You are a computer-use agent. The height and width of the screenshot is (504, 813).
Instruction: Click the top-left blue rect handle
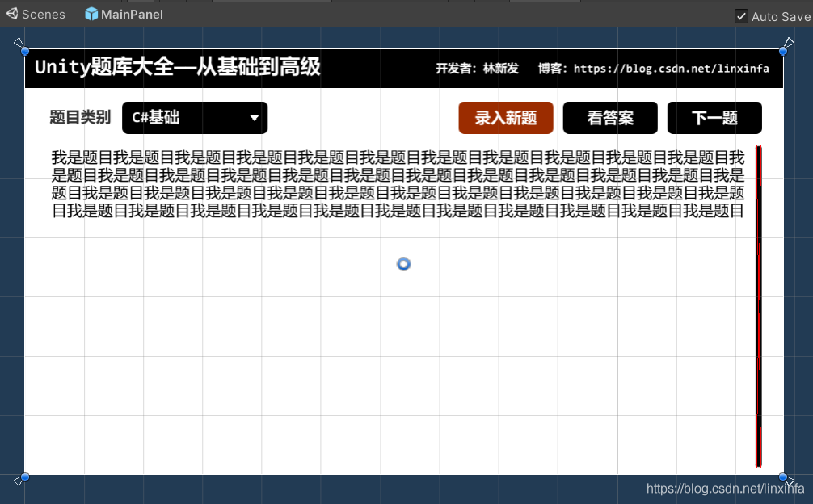[x=25, y=51]
